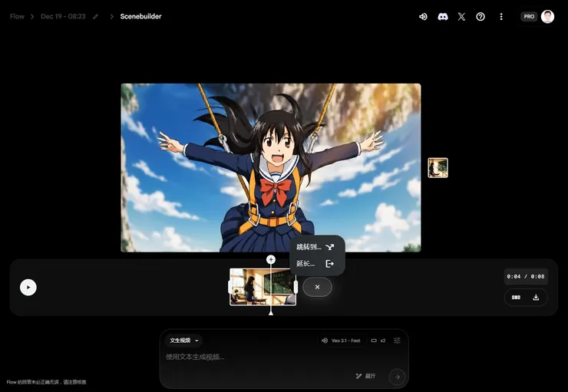Close the clip popup with X button

(317, 287)
